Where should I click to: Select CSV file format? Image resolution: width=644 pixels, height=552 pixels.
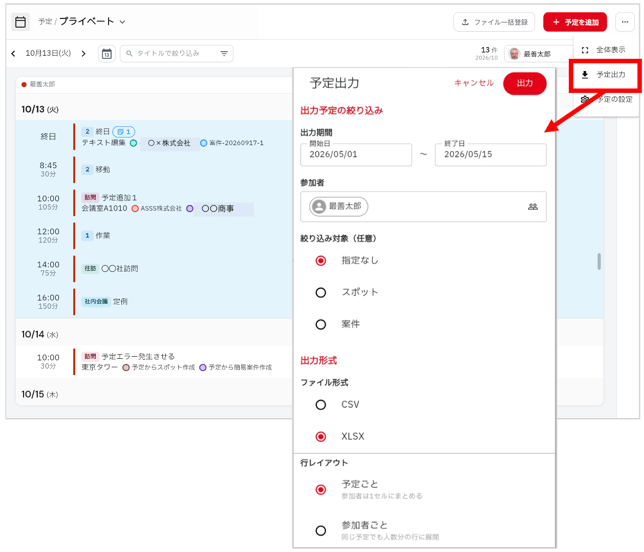click(321, 405)
